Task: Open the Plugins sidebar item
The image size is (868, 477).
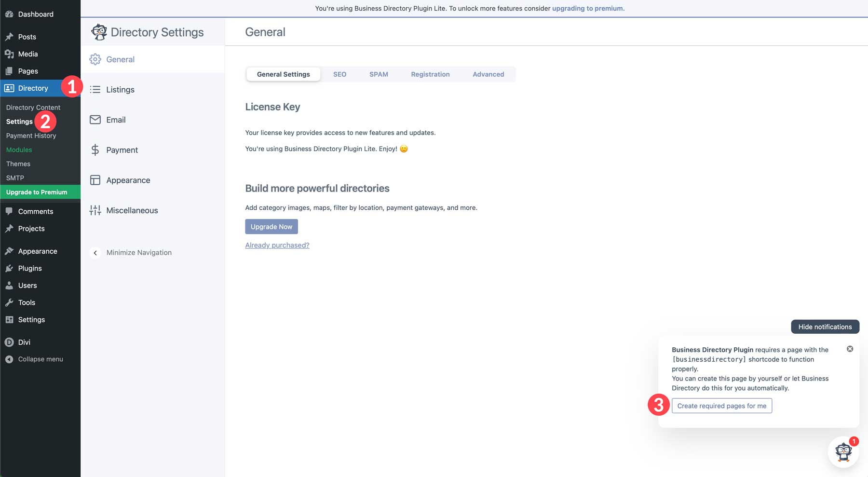Action: tap(29, 268)
